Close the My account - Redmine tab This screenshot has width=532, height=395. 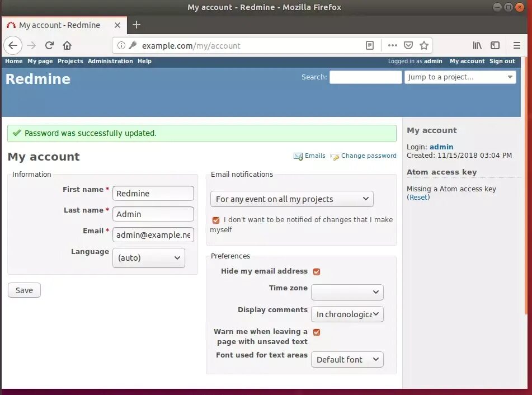click(117, 25)
